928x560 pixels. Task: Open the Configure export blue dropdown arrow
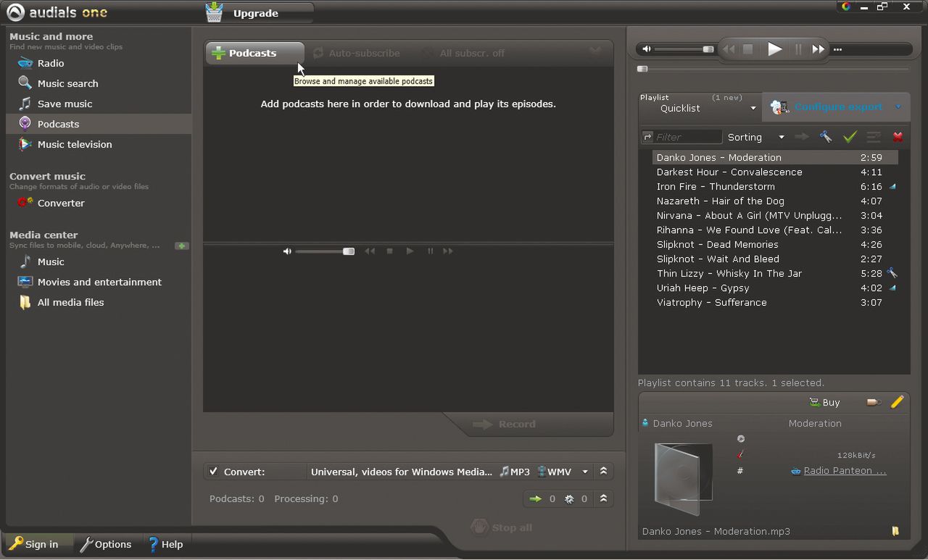(898, 107)
